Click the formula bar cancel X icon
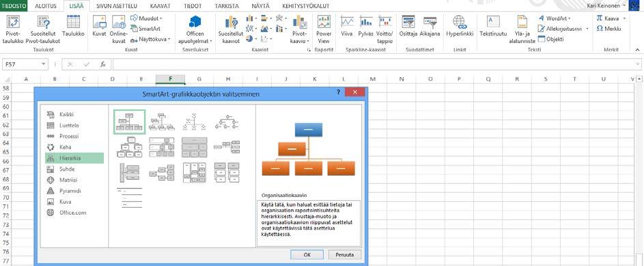 [70, 64]
